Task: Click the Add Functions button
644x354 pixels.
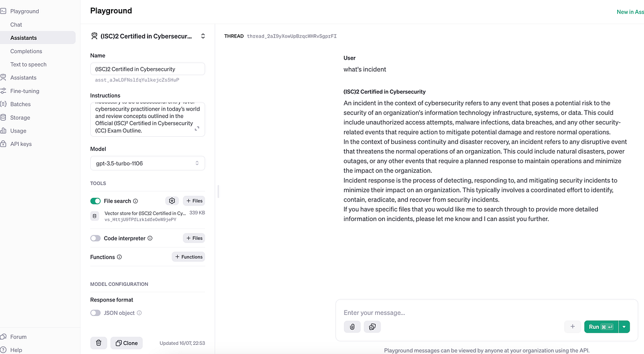Action: click(188, 257)
